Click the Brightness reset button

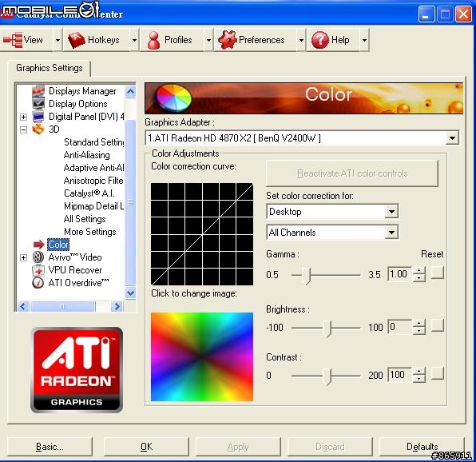pos(438,325)
